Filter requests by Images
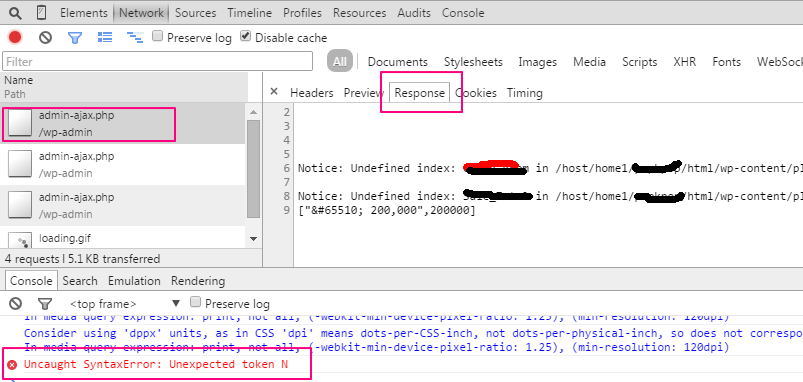Viewport: 803px width, 382px height. 537,62
